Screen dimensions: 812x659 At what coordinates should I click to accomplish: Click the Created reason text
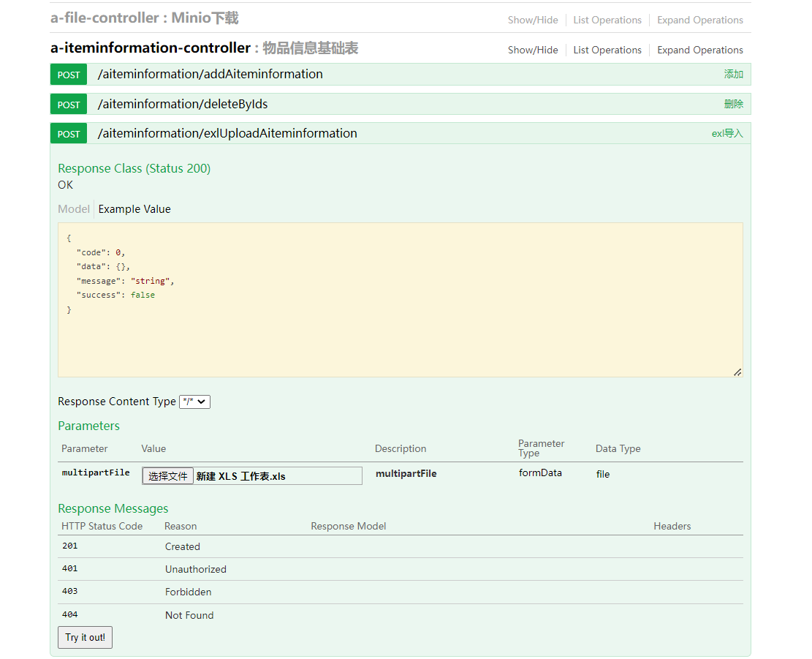[182, 546]
